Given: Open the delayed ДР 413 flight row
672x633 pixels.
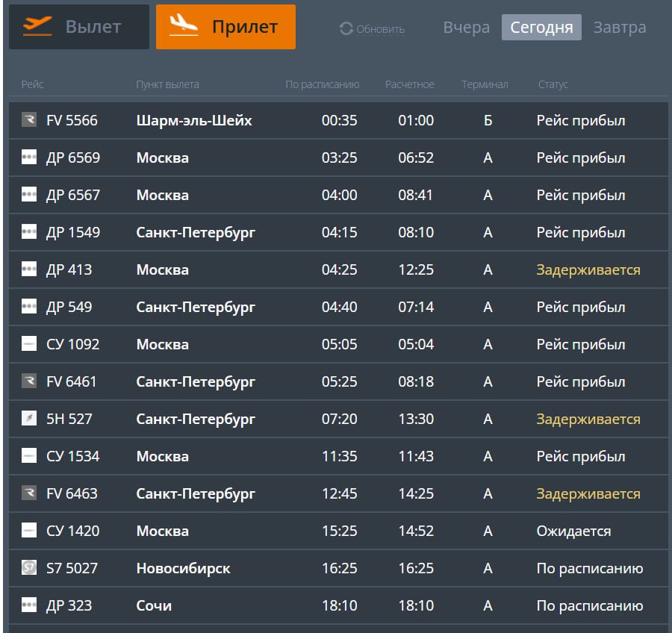Looking at the screenshot, I should [x=336, y=269].
